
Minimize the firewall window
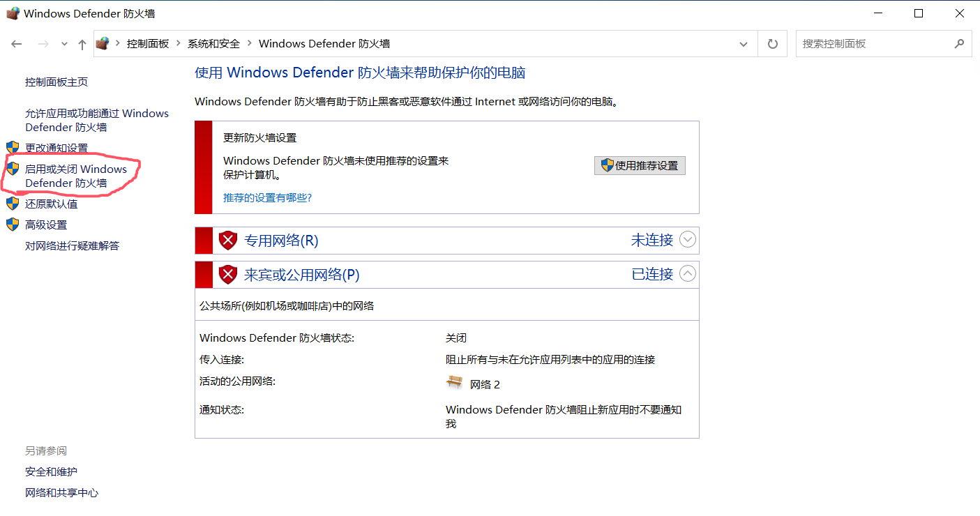(878, 13)
